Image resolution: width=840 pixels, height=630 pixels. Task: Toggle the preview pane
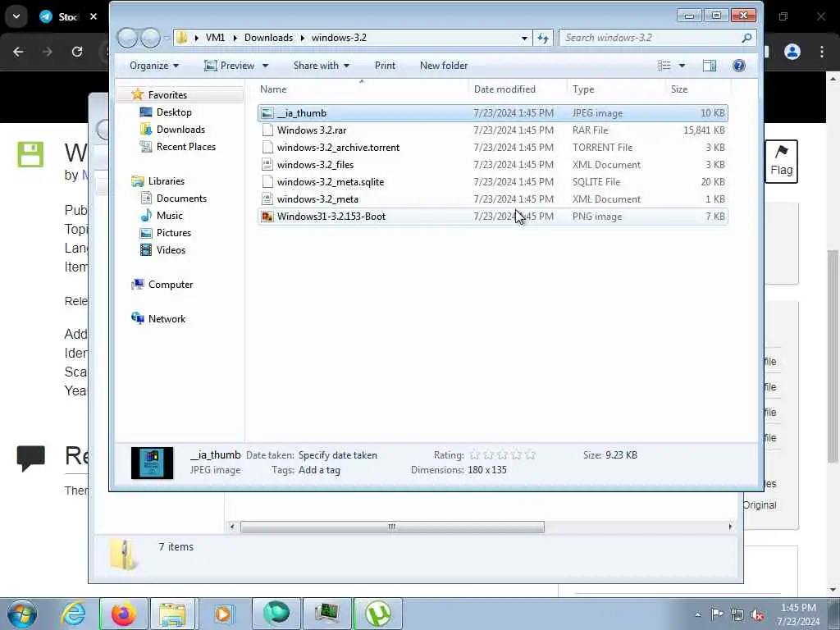pyautogui.click(x=710, y=66)
